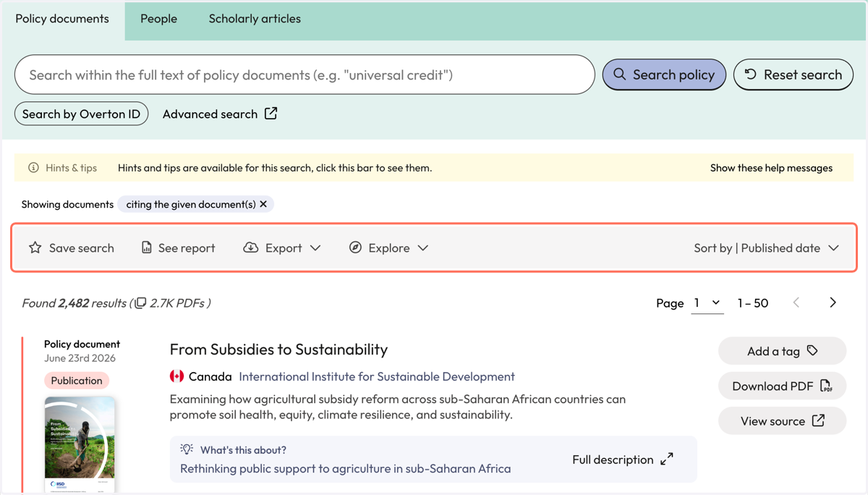Open the Scholarly articles tab
The image size is (868, 495).
click(x=255, y=20)
